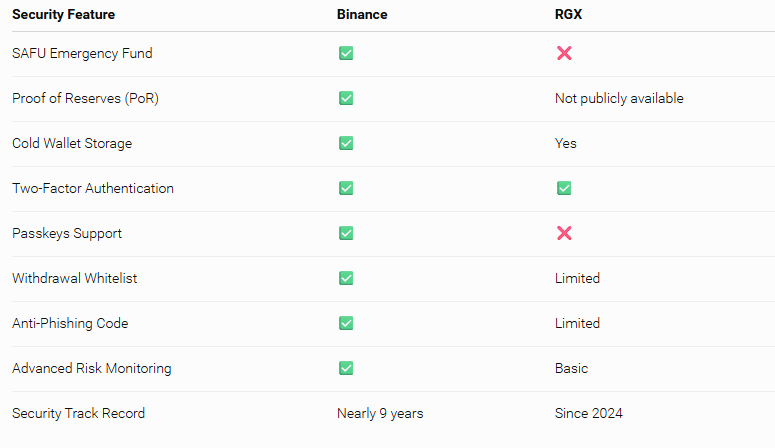Image resolution: width=775 pixels, height=448 pixels.
Task: Click Binance checkmark for Advanced Risk Monitoring
Action: click(346, 368)
